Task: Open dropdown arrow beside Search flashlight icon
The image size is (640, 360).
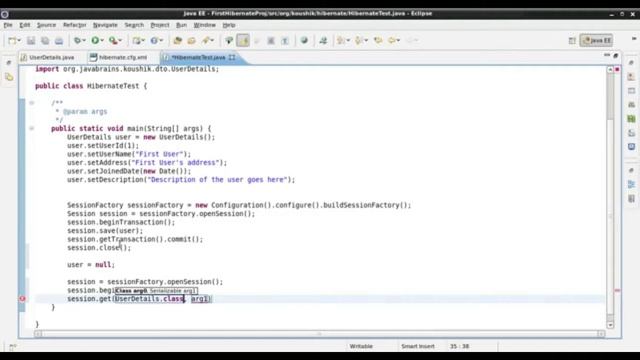Action: tap(212, 40)
